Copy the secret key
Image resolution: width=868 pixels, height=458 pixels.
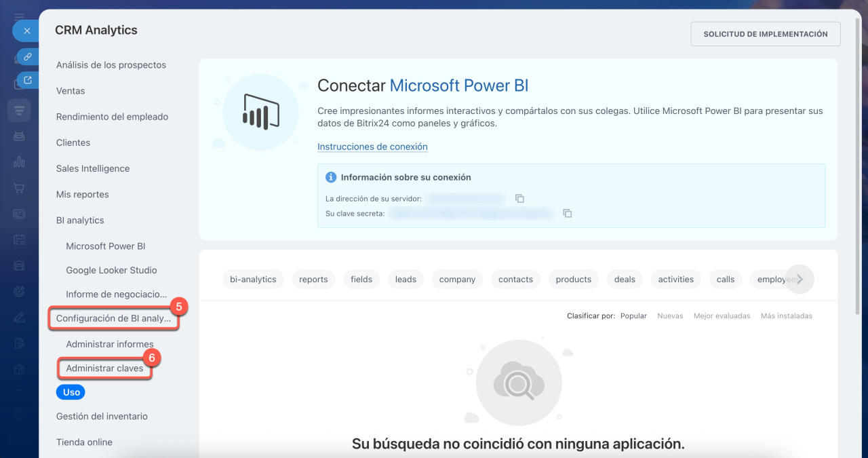568,213
